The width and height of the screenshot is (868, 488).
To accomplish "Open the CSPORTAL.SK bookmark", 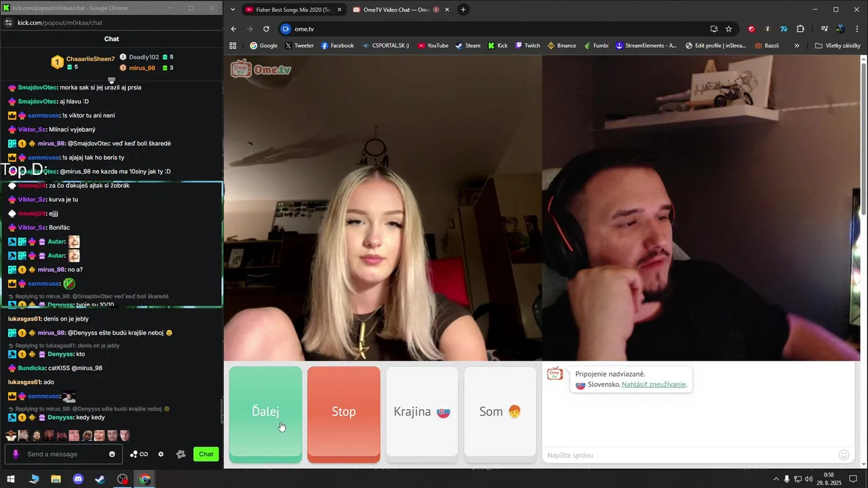I will pos(384,45).
